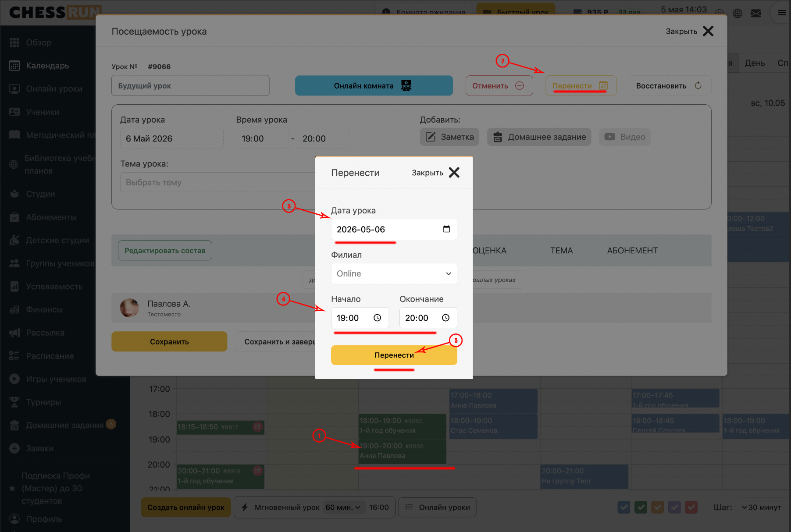Click the yellow Сохранить button

click(169, 341)
